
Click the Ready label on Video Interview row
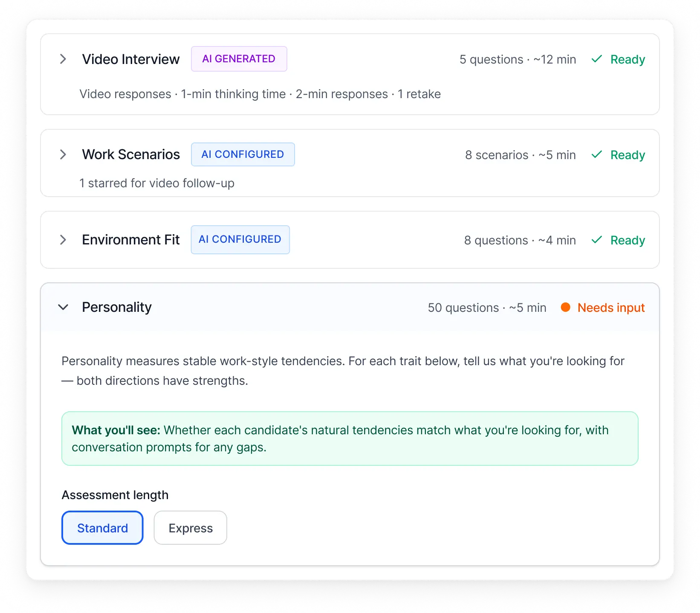[x=627, y=59]
